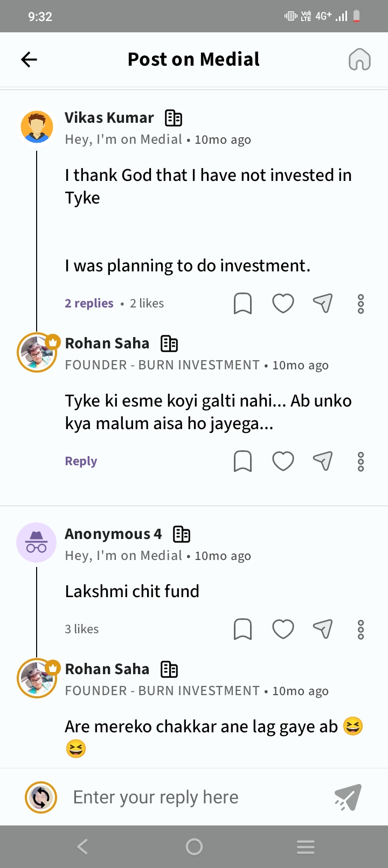Image resolution: width=388 pixels, height=868 pixels.
Task: Open Vikas Kumar's profile picture
Action: pyautogui.click(x=37, y=127)
